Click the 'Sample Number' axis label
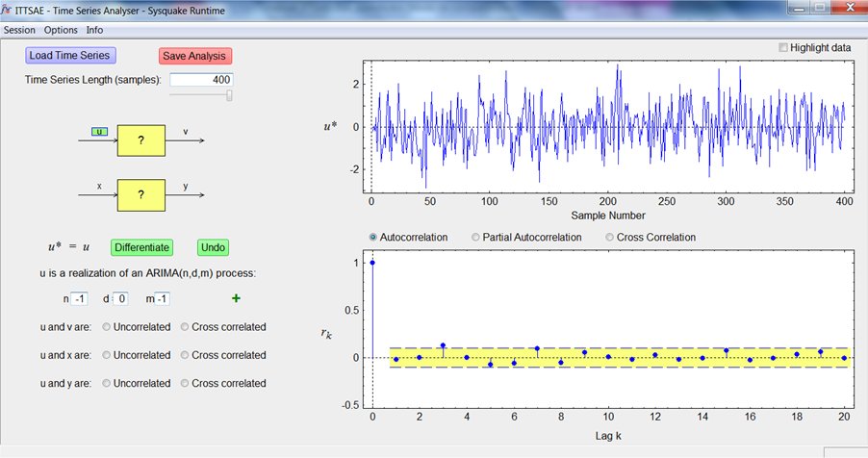 pos(608,216)
